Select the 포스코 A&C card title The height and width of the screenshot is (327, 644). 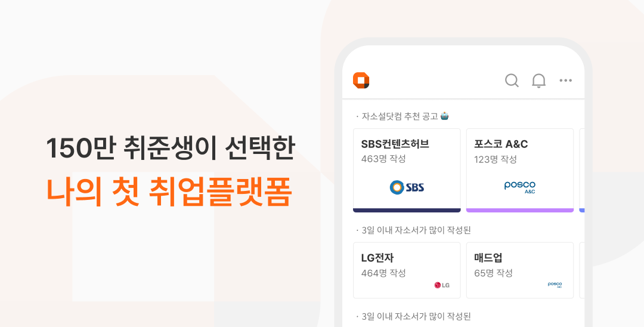(x=501, y=144)
